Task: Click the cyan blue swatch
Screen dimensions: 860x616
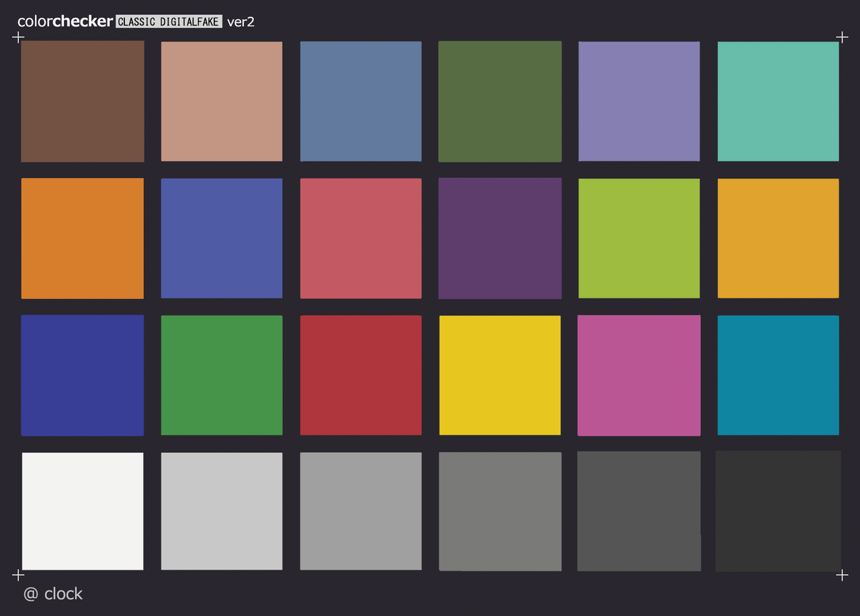Action: (778, 376)
